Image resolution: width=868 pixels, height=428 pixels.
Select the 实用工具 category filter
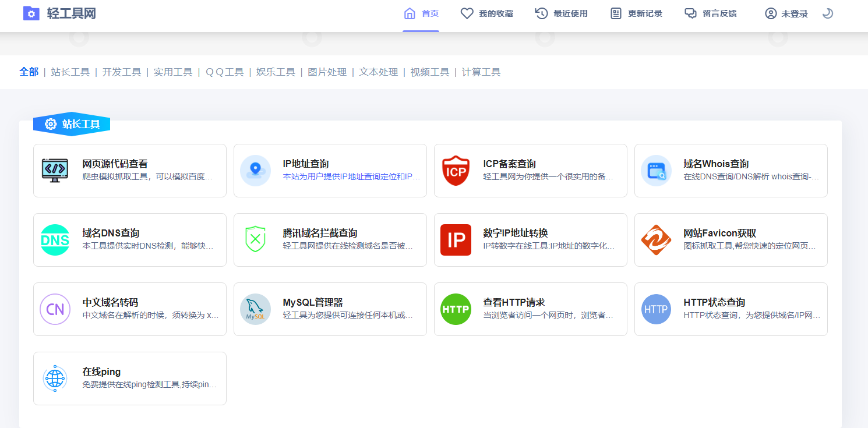click(x=173, y=72)
